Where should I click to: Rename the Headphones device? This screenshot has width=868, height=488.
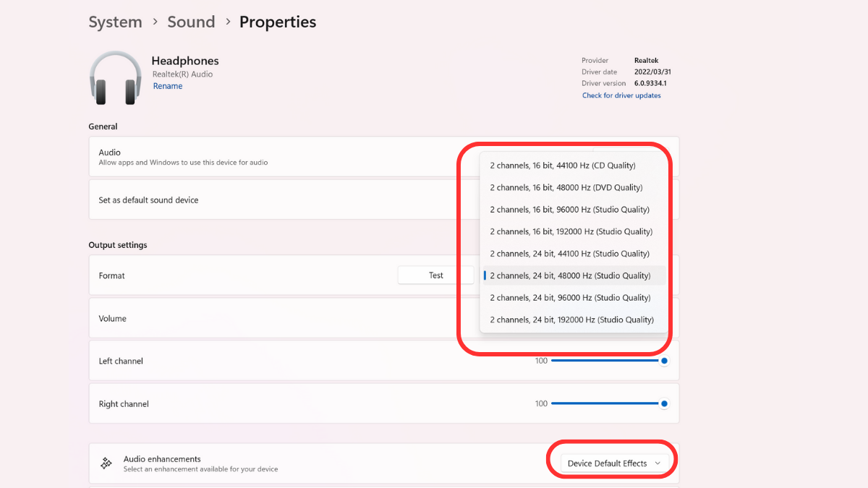pyautogui.click(x=167, y=86)
